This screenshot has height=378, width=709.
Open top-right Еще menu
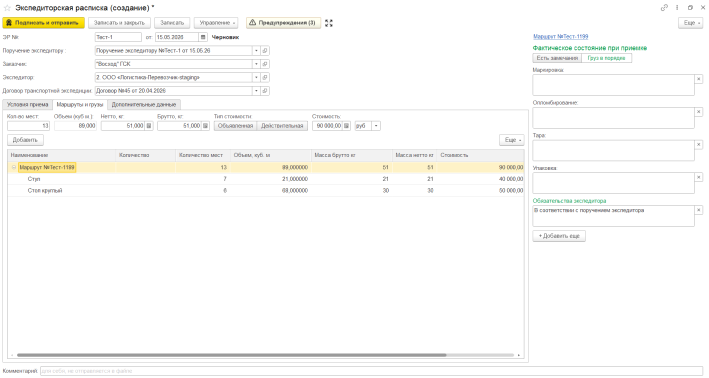pos(690,23)
